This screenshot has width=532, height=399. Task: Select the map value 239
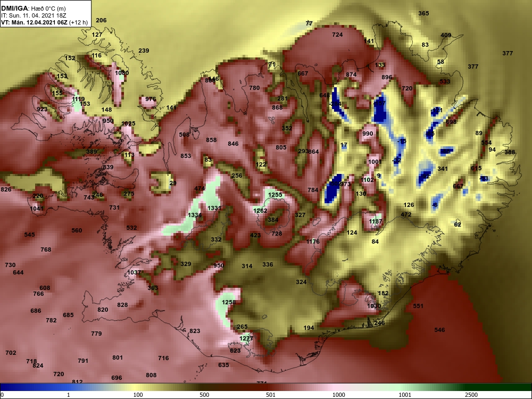(144, 51)
